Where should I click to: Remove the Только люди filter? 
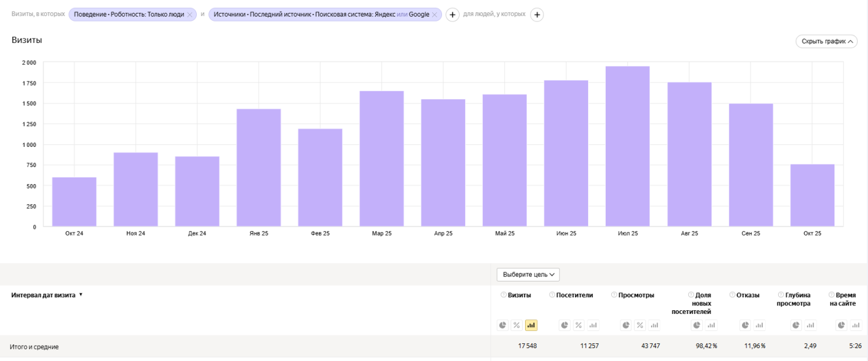click(x=189, y=14)
